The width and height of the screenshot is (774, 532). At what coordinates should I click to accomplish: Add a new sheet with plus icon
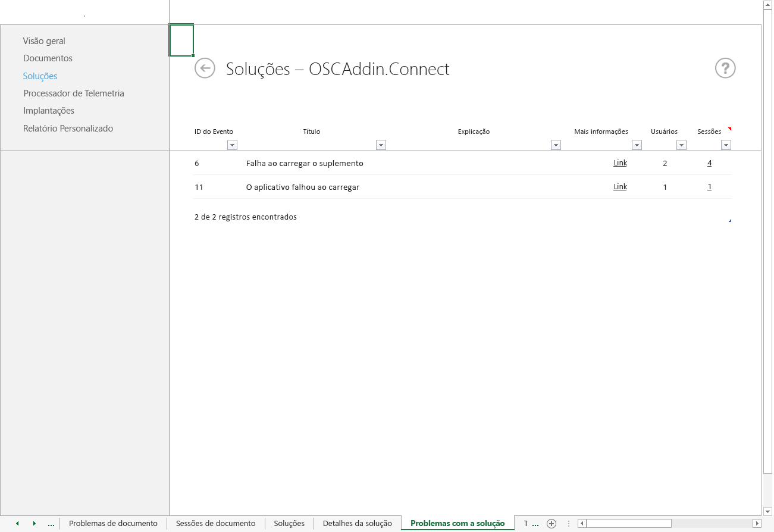[x=551, y=524]
